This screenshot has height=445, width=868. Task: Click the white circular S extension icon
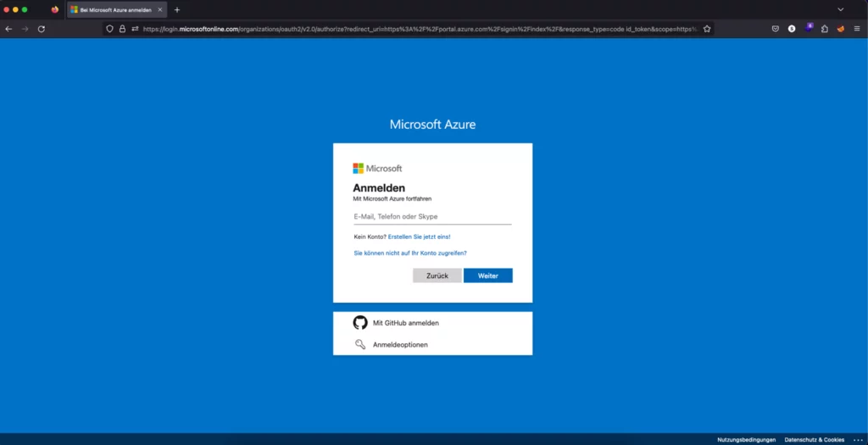[792, 29]
